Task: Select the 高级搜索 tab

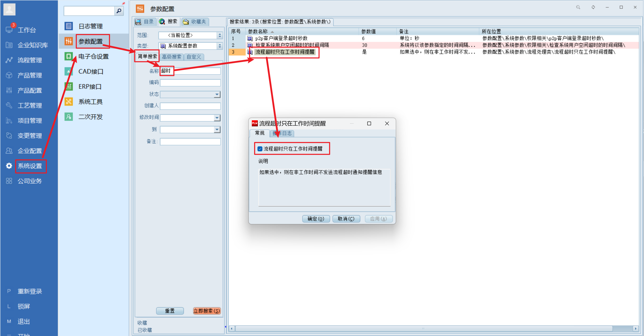Action: coord(171,57)
